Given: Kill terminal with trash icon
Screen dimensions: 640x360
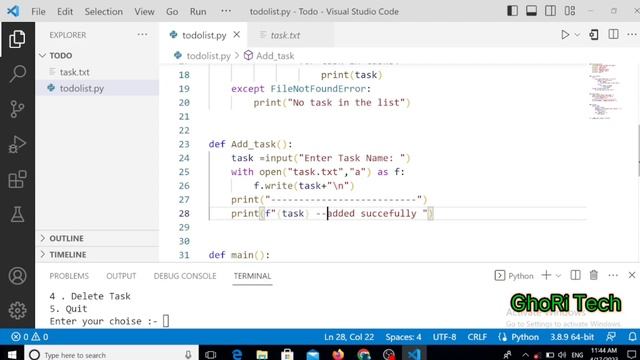Looking at the screenshot, I should point(593,276).
